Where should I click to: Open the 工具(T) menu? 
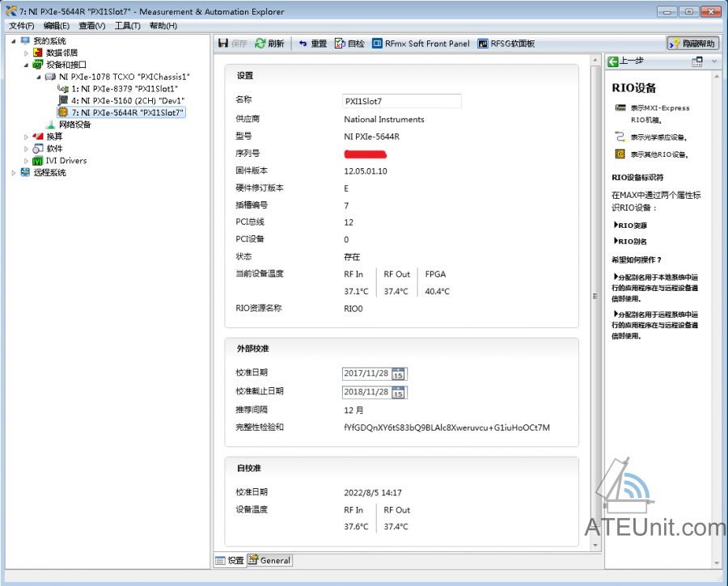click(x=127, y=26)
